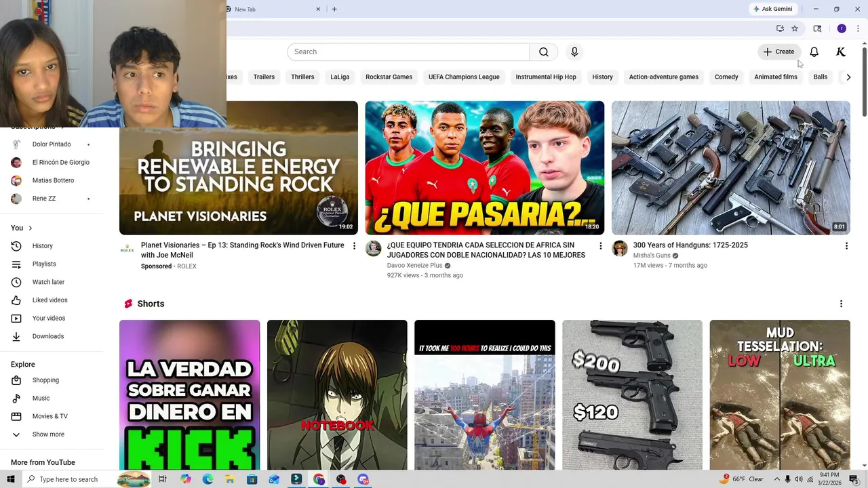Open Windows Start menu
Screen dimensions: 868x488
coord(10,479)
